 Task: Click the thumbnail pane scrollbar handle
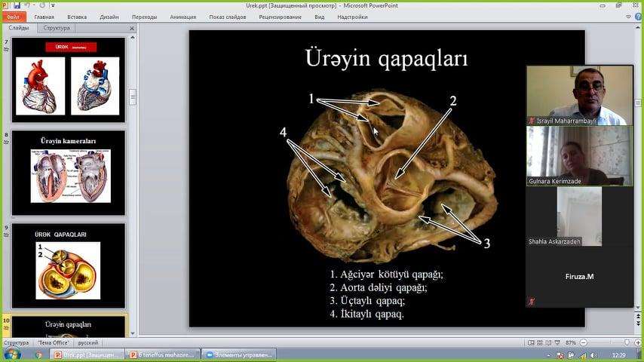pyautogui.click(x=133, y=97)
